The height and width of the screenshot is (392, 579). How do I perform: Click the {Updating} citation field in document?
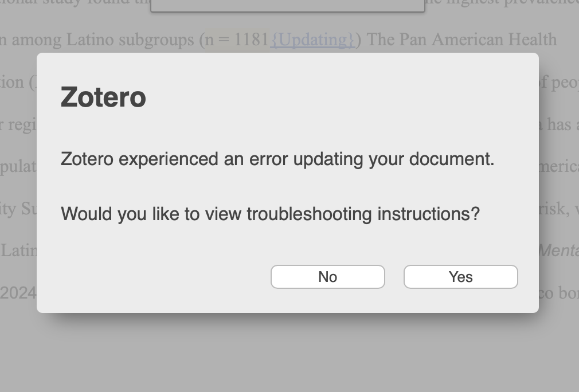tap(313, 40)
